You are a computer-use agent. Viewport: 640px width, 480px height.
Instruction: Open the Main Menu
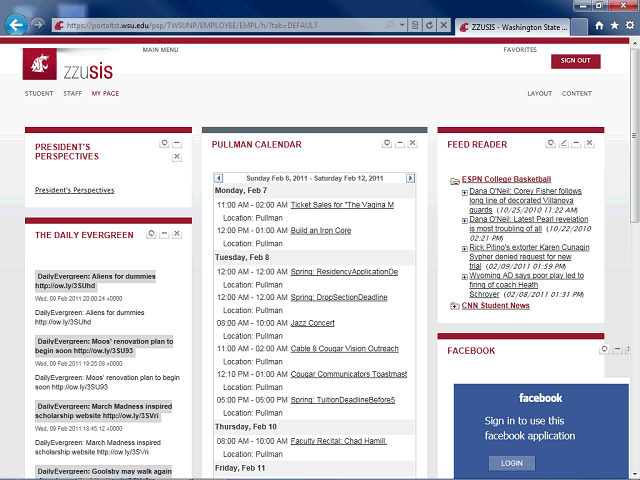[x=160, y=50]
